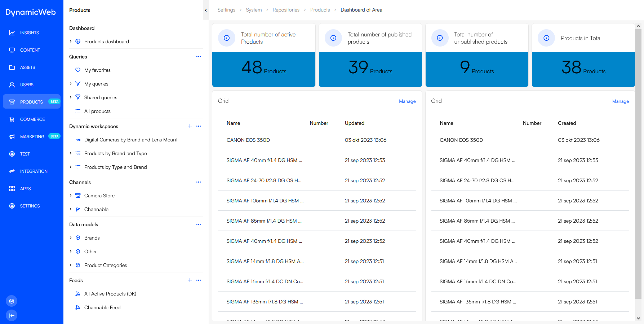Open the user profile icon at sidebar bottom
This screenshot has width=644, height=324.
[x=12, y=301]
